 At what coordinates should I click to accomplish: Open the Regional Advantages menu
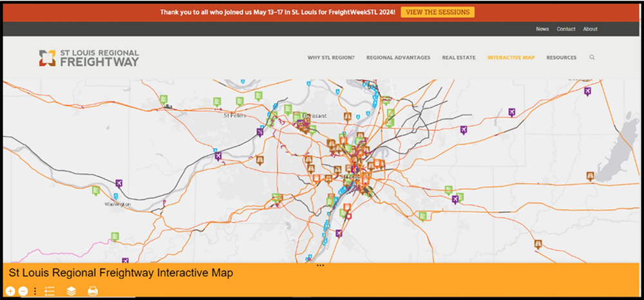(398, 57)
